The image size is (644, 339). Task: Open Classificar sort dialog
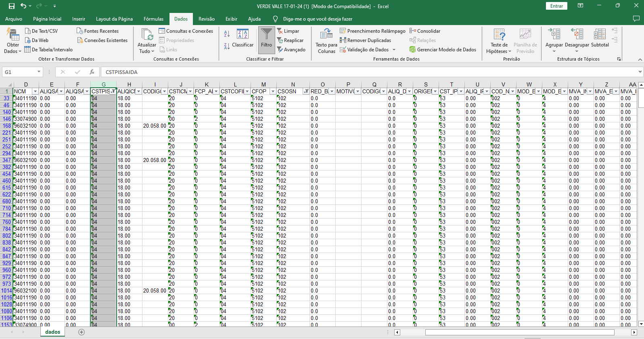click(243, 38)
